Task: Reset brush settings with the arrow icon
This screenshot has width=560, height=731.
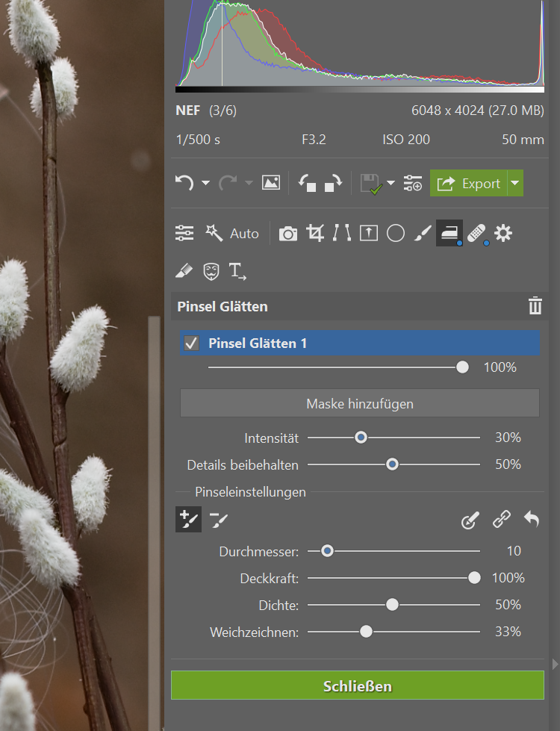Action: [x=532, y=519]
